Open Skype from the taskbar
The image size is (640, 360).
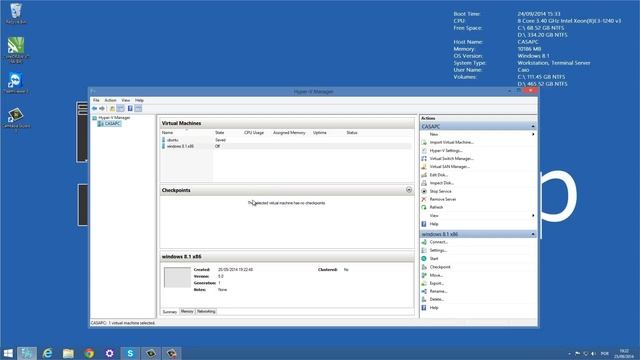130,353
